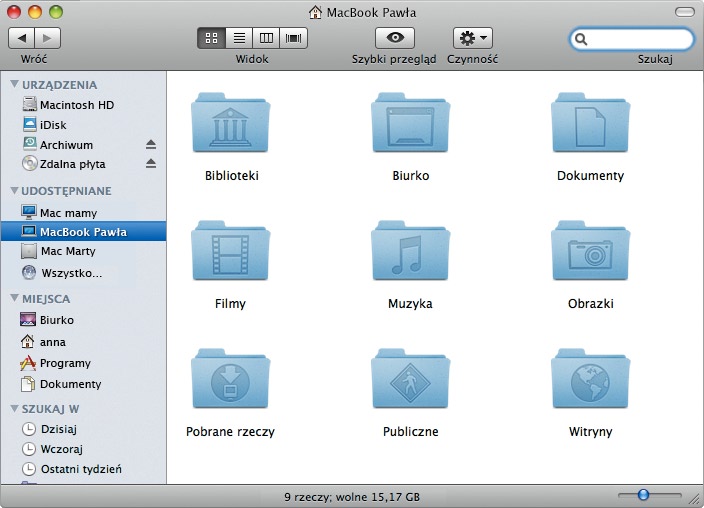Click the Szukaj search field

tap(632, 40)
